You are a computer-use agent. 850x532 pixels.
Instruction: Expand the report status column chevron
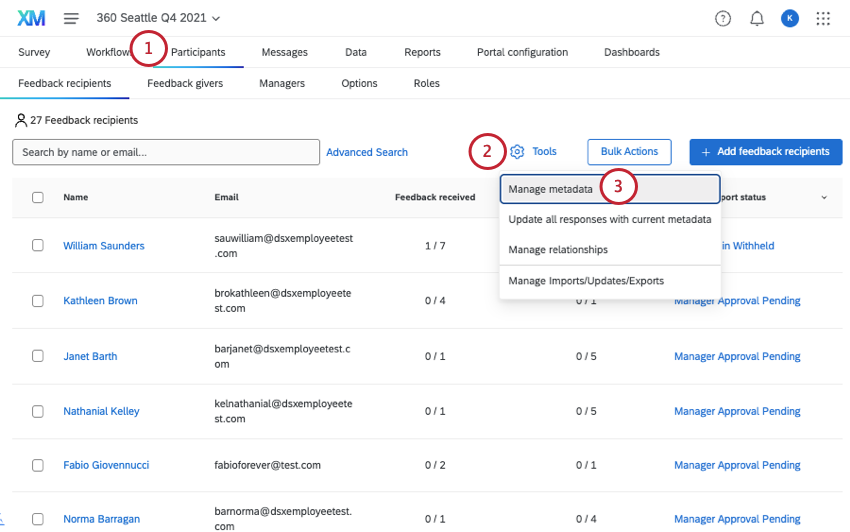[824, 197]
